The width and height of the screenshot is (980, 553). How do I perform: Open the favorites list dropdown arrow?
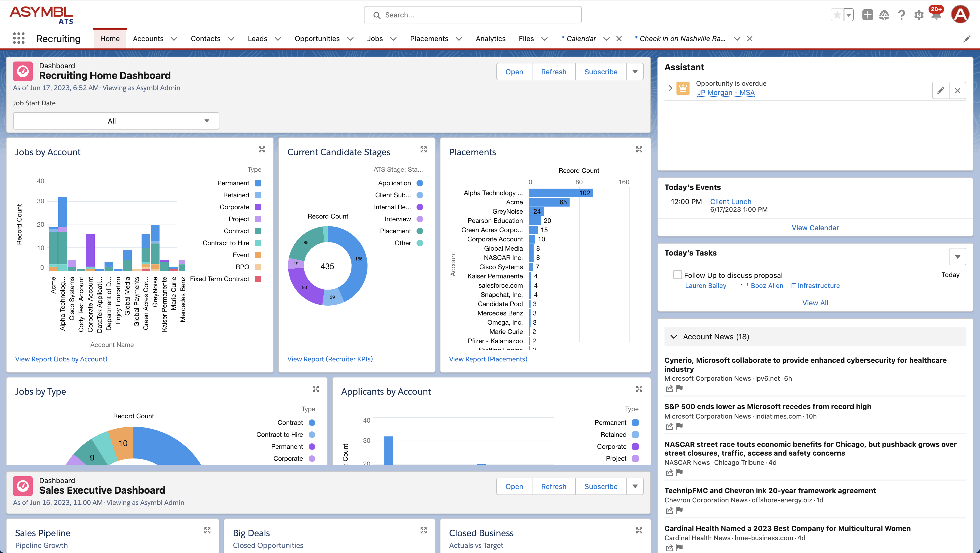tap(849, 15)
